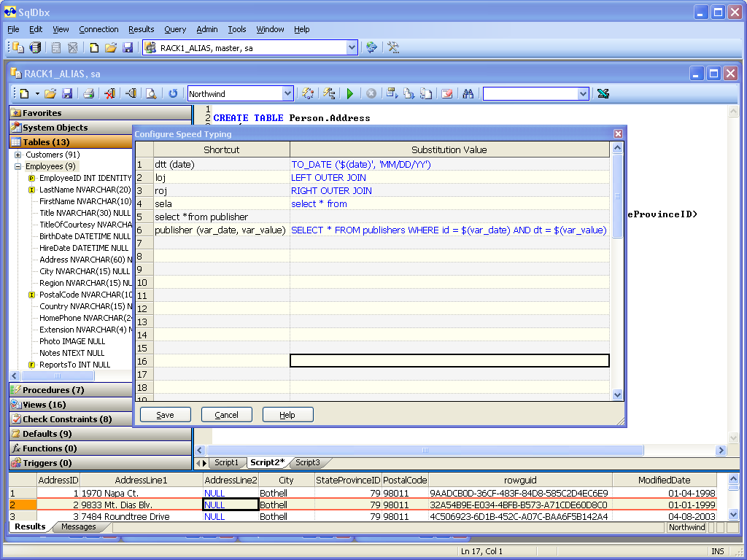Open the Northwind database dropdown

click(x=287, y=93)
